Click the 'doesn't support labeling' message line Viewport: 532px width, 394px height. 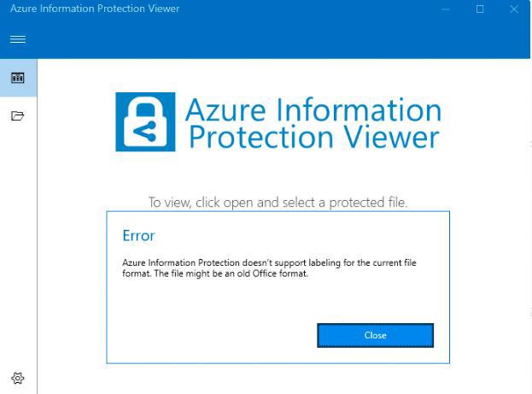click(x=269, y=262)
